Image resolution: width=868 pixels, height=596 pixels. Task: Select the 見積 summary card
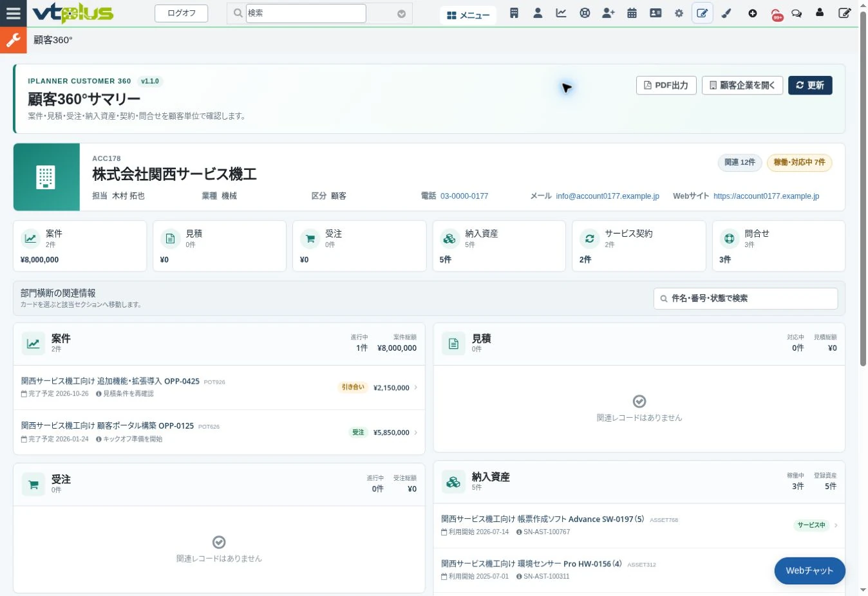click(x=220, y=246)
